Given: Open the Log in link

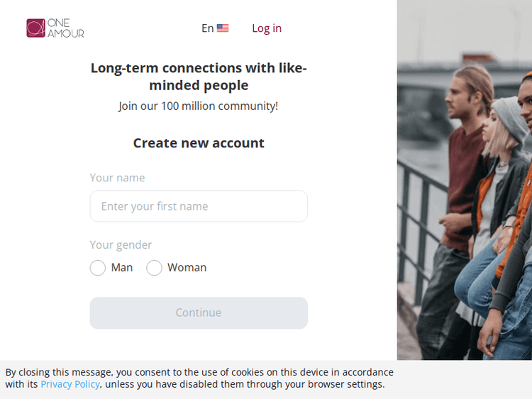Looking at the screenshot, I should coord(267,28).
